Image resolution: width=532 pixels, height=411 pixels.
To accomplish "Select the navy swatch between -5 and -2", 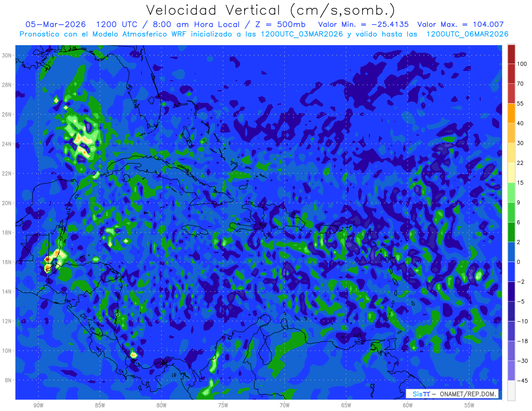I will (x=511, y=291).
